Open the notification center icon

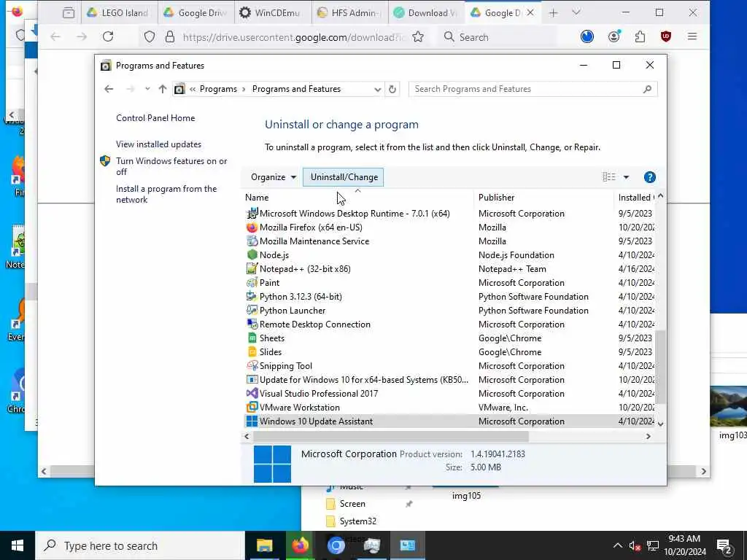pos(724,546)
